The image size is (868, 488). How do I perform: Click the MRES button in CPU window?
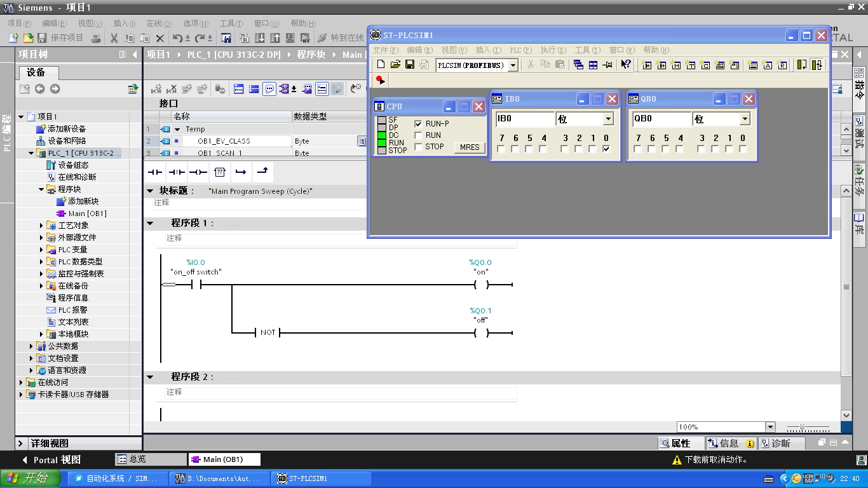470,147
